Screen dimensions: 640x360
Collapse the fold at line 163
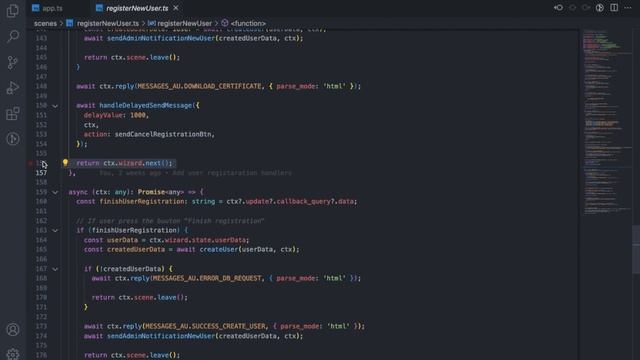pos(55,231)
